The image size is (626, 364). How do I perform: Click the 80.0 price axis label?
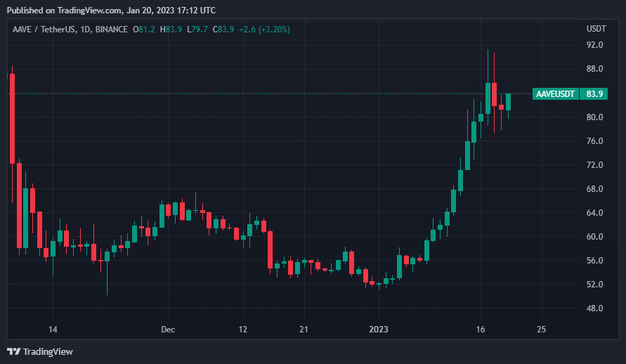pos(594,117)
